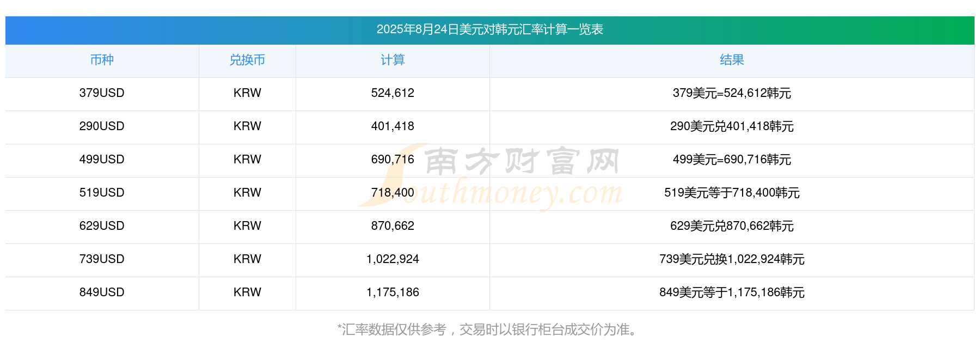Click the KRW cell in the 379USD row
The image size is (980, 354).
click(x=247, y=93)
